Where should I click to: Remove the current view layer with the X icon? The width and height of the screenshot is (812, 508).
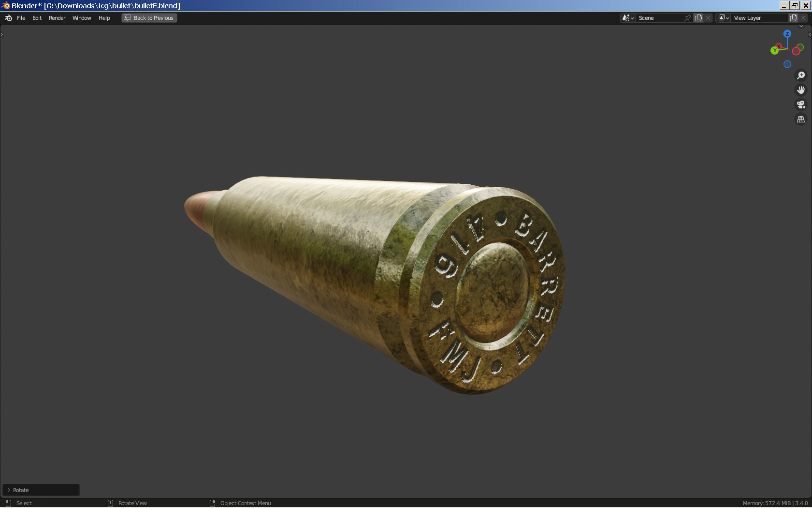(x=803, y=18)
